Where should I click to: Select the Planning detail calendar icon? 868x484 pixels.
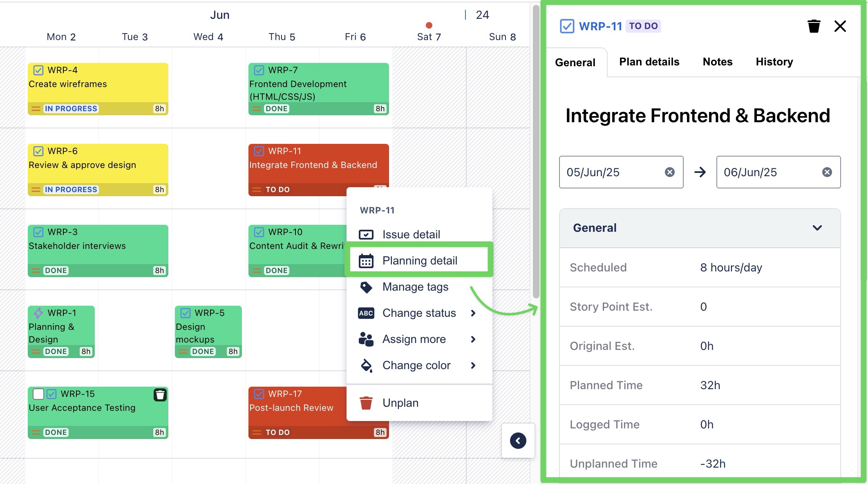(367, 260)
